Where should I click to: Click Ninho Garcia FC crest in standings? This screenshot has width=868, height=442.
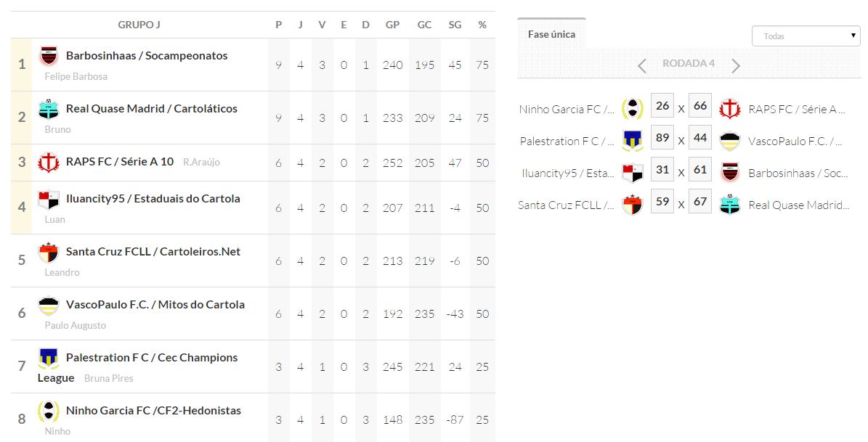point(49,411)
